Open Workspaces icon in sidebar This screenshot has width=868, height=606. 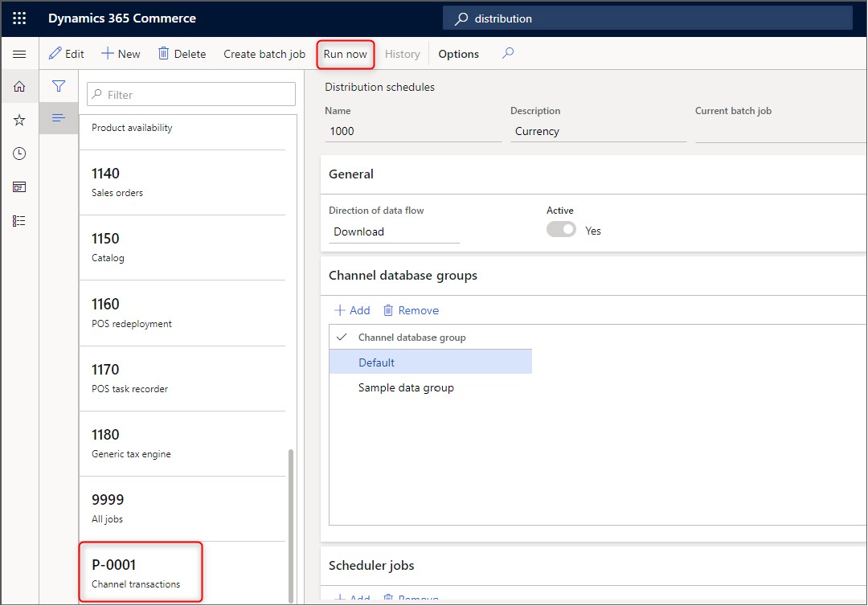19,187
